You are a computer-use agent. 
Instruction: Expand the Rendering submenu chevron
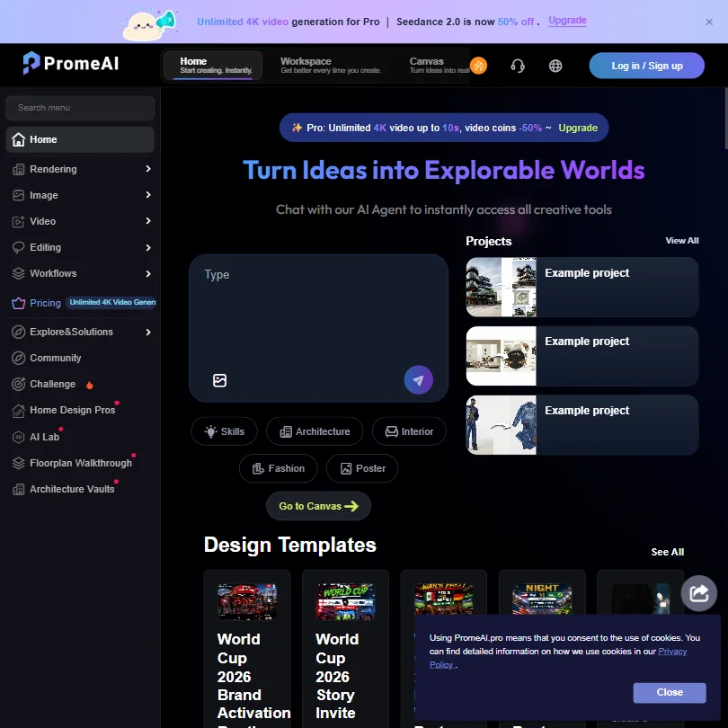pyautogui.click(x=148, y=169)
